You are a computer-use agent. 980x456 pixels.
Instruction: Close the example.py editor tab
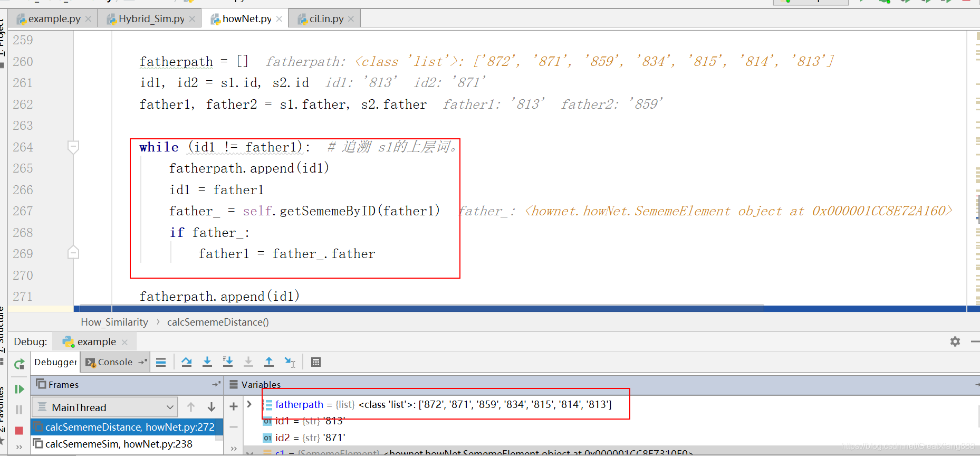pos(88,19)
